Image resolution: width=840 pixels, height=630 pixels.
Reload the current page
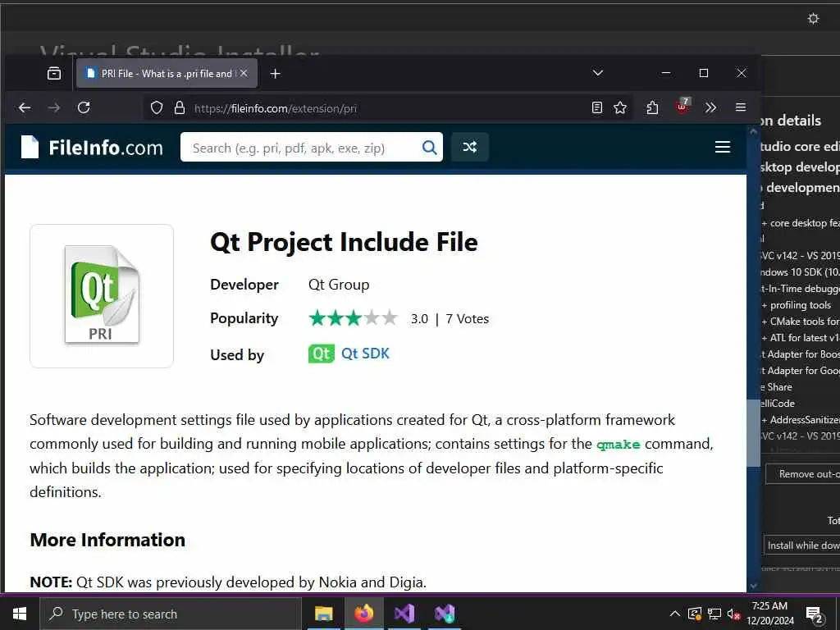pyautogui.click(x=84, y=107)
